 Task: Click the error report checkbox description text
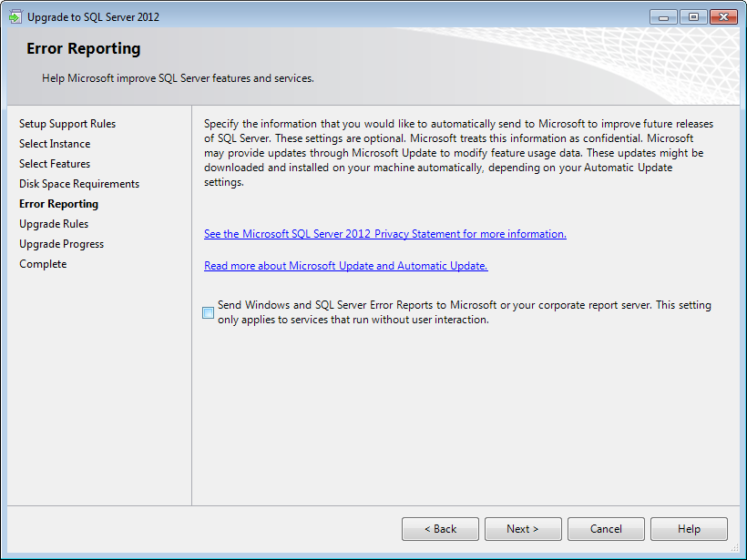pyautogui.click(x=465, y=312)
